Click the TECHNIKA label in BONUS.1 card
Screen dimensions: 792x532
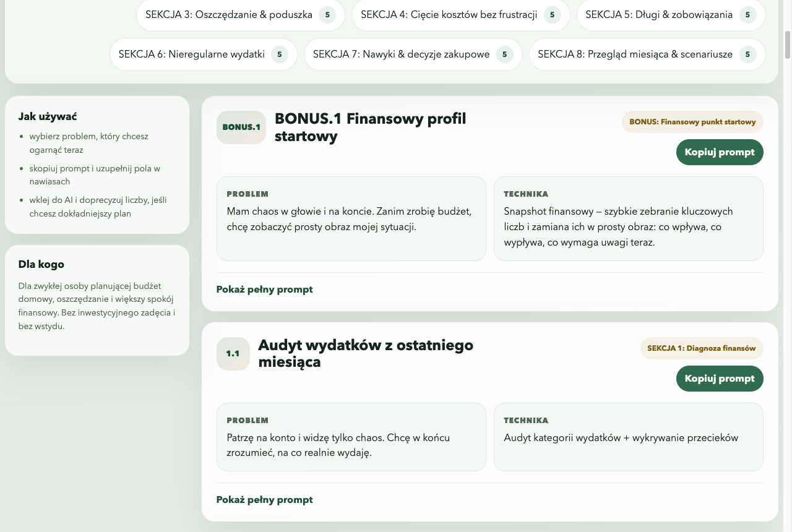point(526,194)
